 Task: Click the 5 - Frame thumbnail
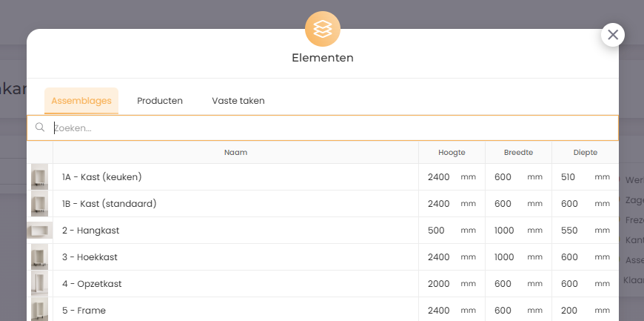click(39, 310)
